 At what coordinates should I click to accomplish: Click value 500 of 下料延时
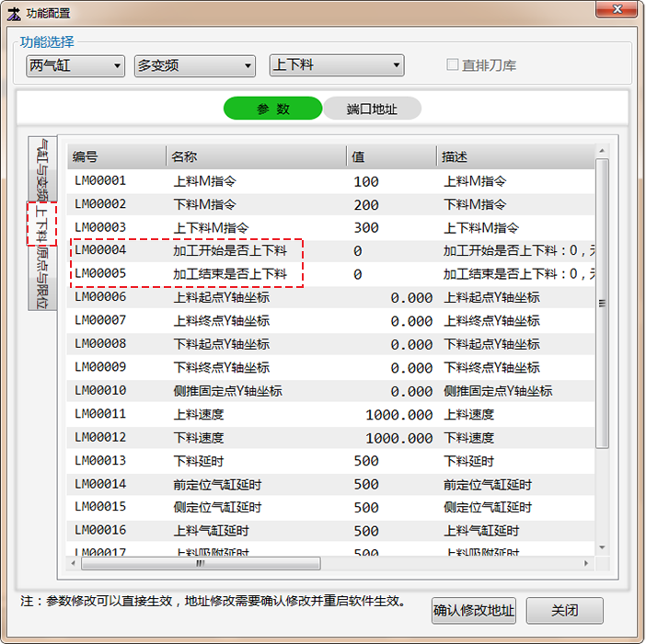366,461
